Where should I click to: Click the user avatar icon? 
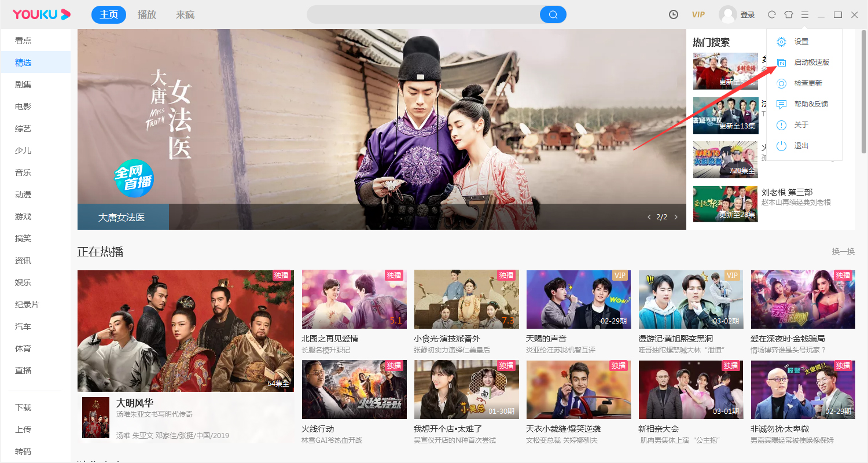click(x=727, y=14)
